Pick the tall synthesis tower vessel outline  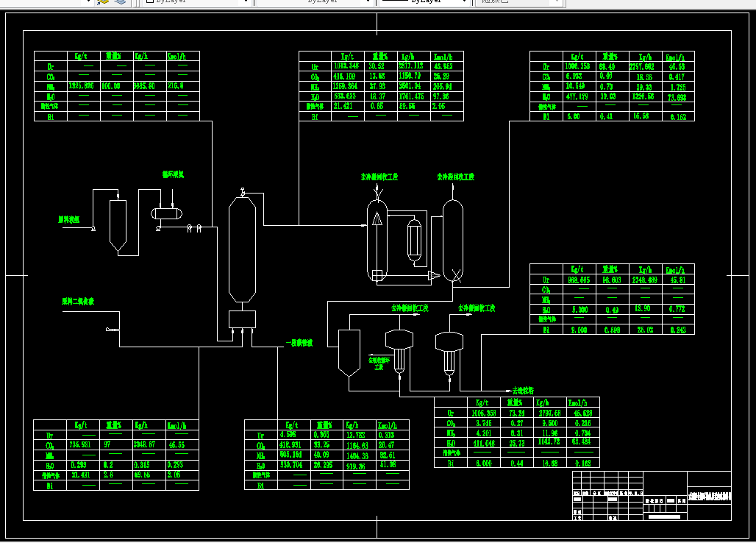tap(242, 249)
